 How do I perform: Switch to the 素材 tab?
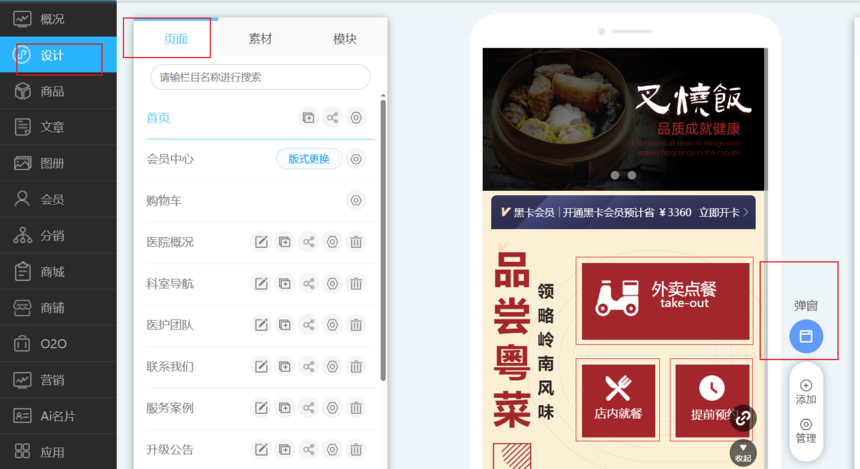tap(261, 38)
